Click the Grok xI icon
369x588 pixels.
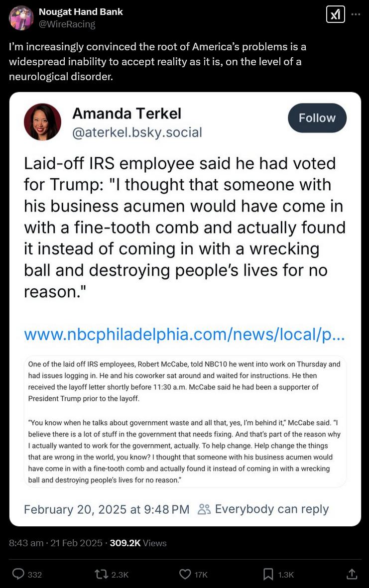tap(335, 14)
